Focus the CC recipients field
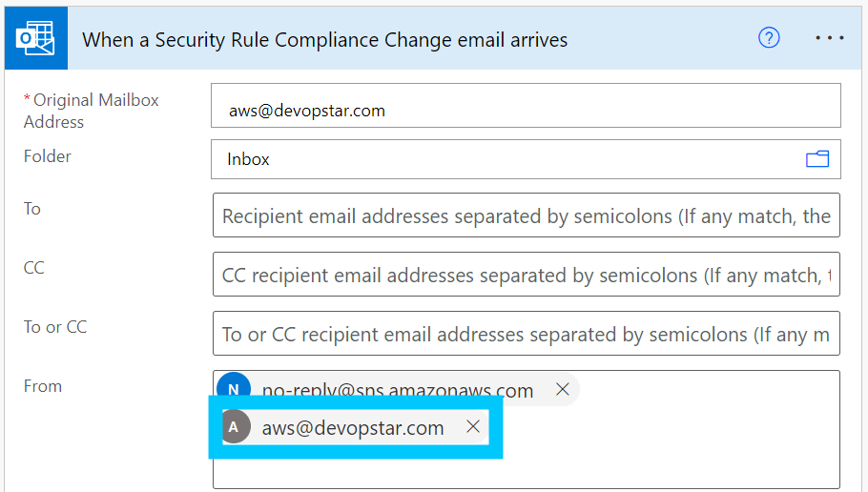 click(x=526, y=276)
